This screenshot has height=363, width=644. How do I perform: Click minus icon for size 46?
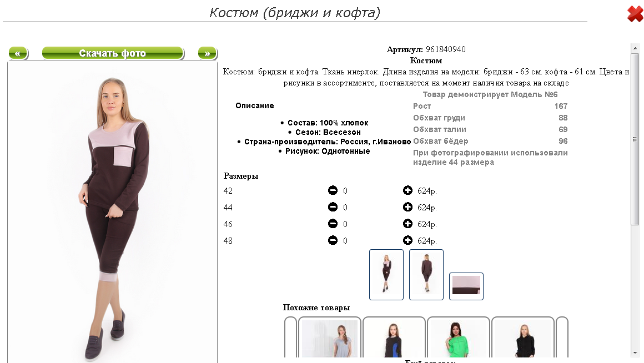coord(333,223)
